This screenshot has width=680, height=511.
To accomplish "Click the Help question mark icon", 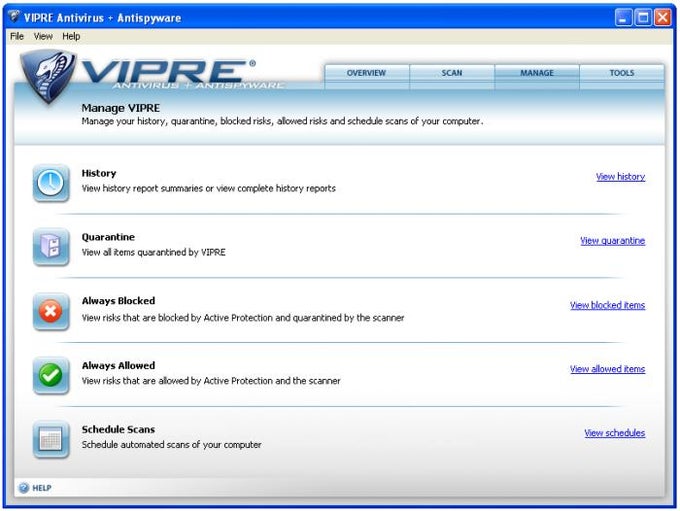I will pos(24,488).
